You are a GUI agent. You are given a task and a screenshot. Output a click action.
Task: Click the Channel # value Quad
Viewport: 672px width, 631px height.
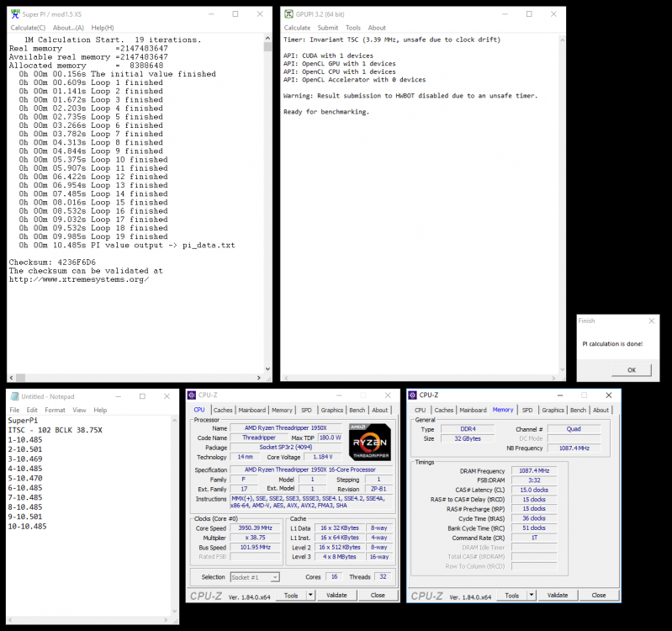[574, 429]
